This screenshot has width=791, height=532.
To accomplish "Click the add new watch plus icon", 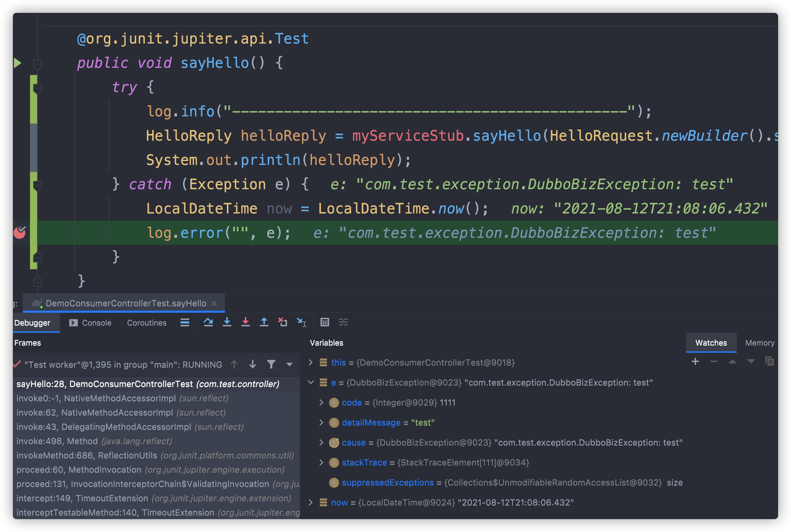I will click(695, 362).
